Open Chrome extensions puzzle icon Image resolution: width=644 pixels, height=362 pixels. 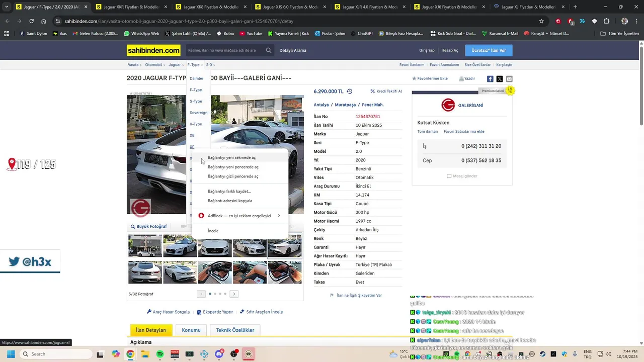(607, 21)
